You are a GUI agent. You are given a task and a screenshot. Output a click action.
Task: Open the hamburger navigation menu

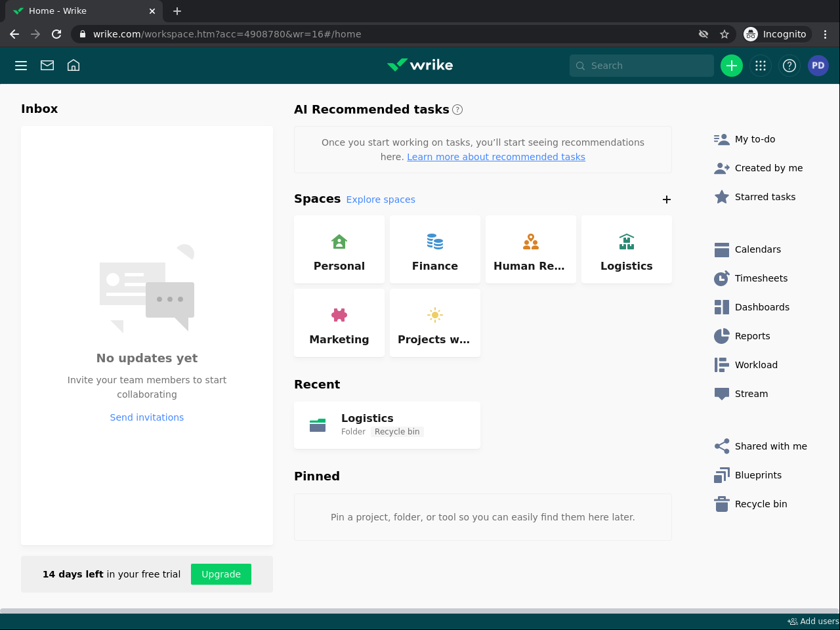(21, 66)
